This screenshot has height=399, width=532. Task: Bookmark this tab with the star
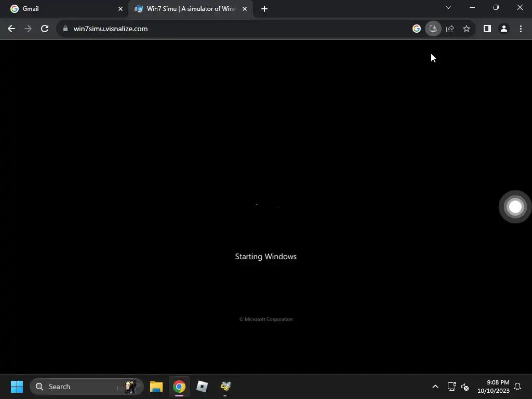[467, 29]
